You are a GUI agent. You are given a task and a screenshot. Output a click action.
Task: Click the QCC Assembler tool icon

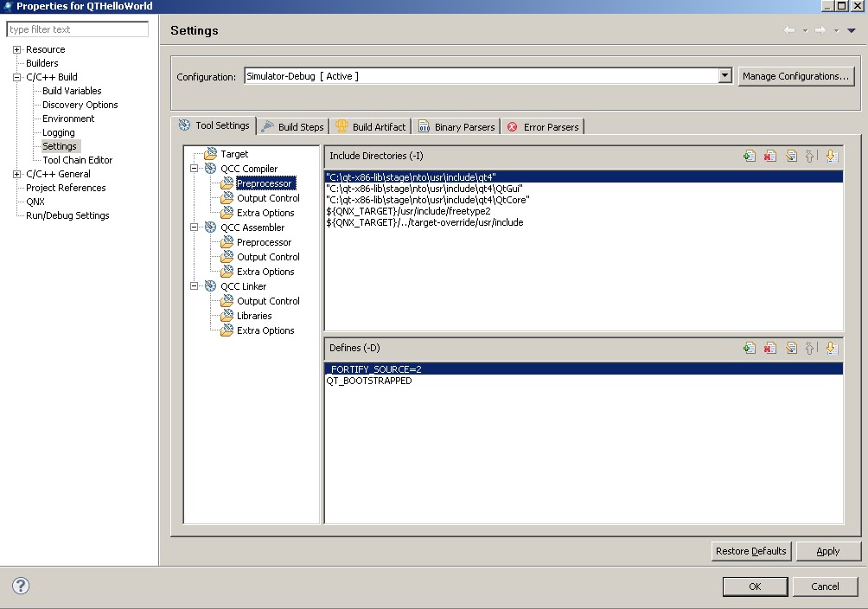coord(210,228)
